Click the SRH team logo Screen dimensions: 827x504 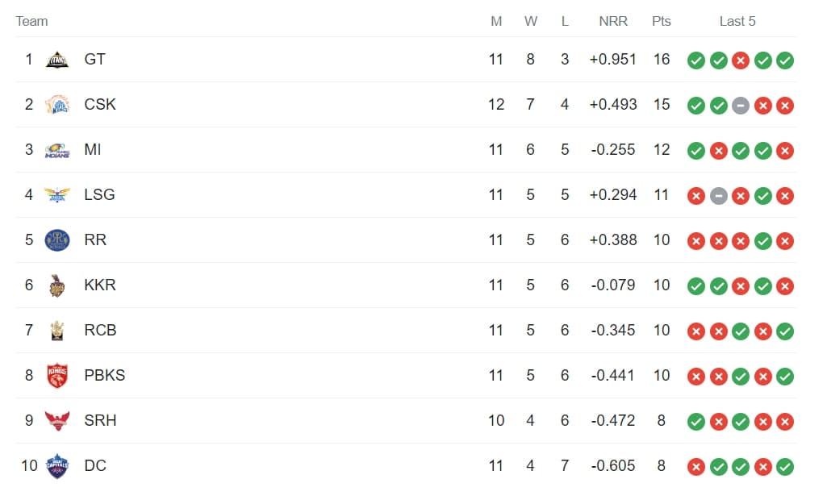pyautogui.click(x=57, y=421)
